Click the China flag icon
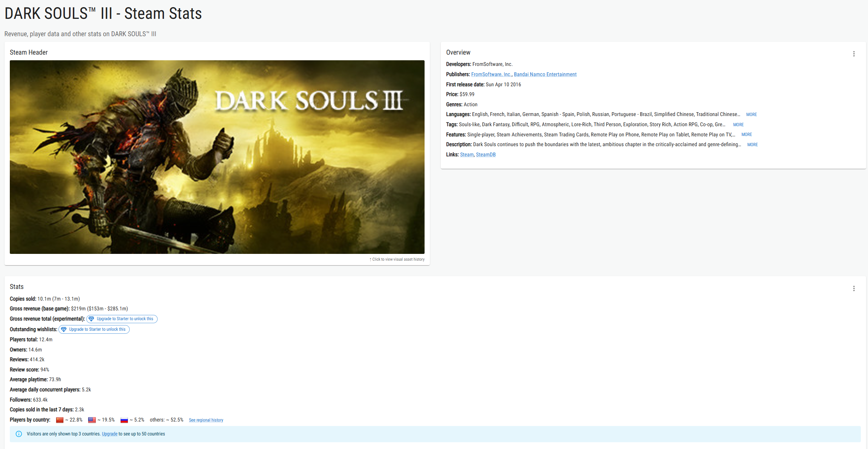Image resolution: width=868 pixels, height=449 pixels. point(60,420)
